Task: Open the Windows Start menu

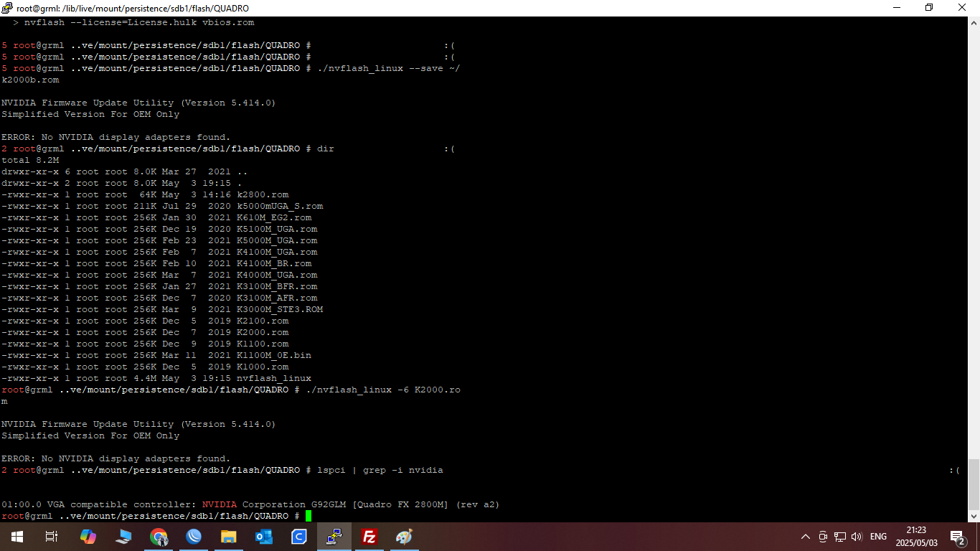Action: pyautogui.click(x=17, y=537)
